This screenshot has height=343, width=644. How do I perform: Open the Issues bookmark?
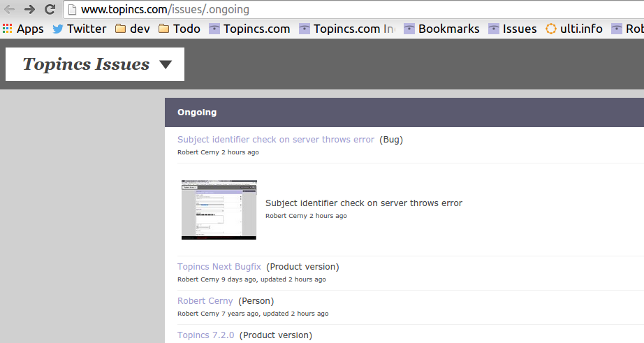click(512, 29)
